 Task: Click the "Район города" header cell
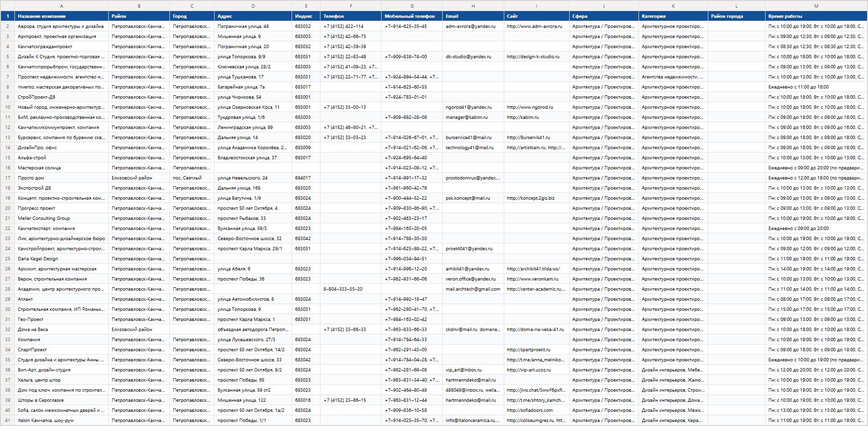coord(737,16)
